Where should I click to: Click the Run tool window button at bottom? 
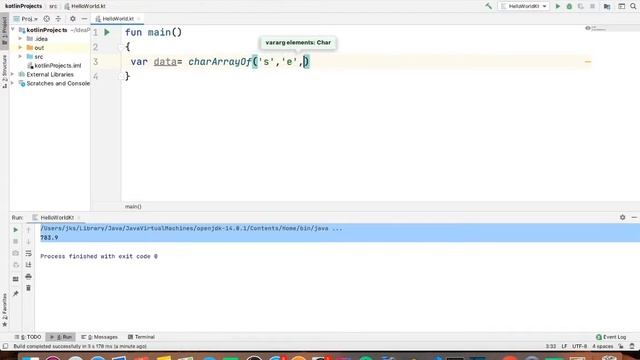[60, 337]
